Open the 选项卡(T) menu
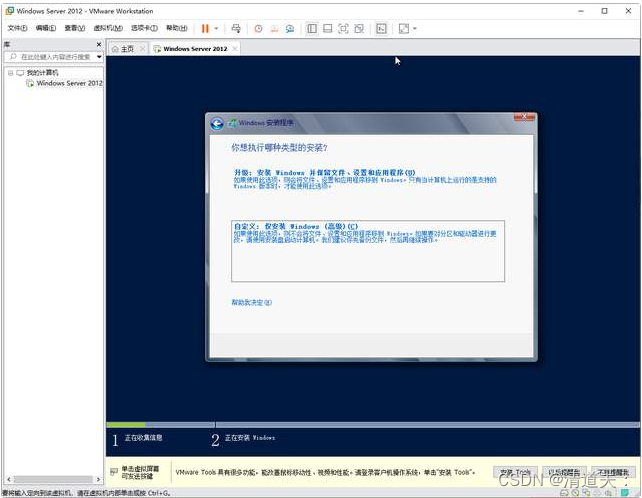This screenshot has width=642, height=498. (x=144, y=28)
